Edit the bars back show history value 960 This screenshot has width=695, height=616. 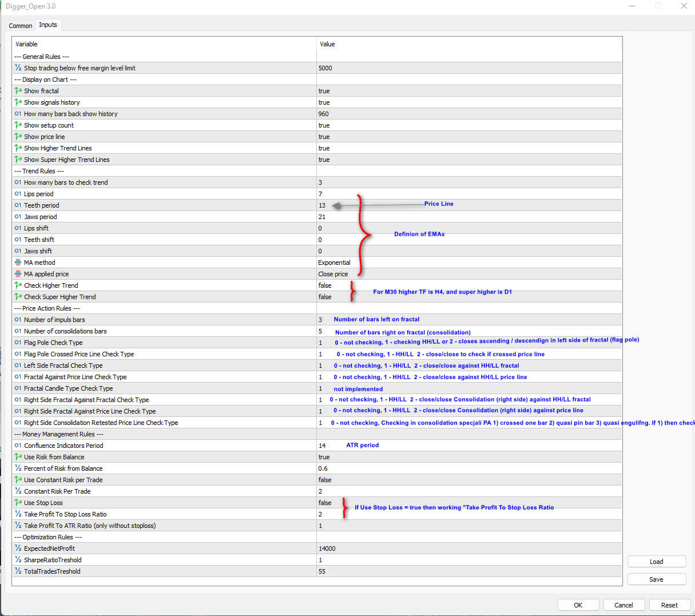(469, 114)
